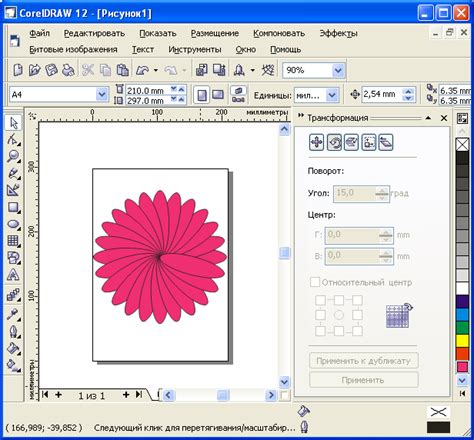The width and height of the screenshot is (474, 440).
Task: Choose the Rectangle tool in toolbox
Action: 13,207
